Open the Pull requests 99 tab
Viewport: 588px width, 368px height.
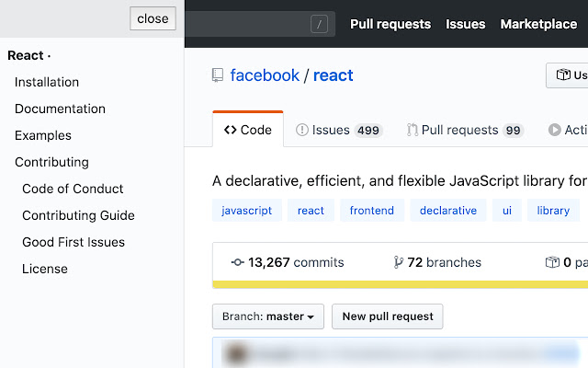coord(465,130)
